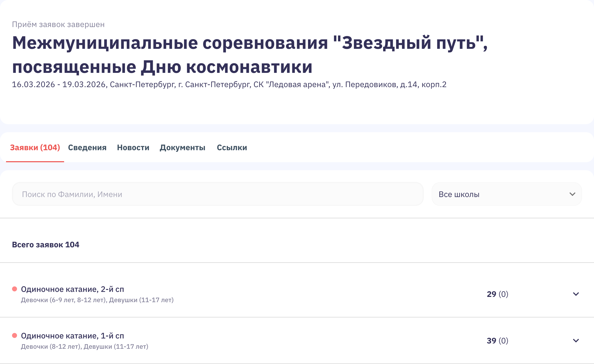Click the Девочки (6-9 лет, 8-12 лет) subtitle
This screenshot has width=594, height=364.
[97, 300]
